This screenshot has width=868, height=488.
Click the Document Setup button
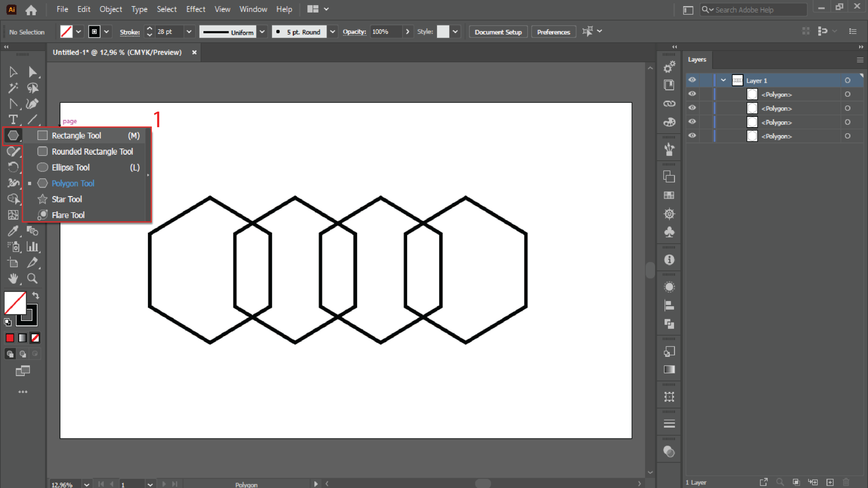[x=498, y=32]
